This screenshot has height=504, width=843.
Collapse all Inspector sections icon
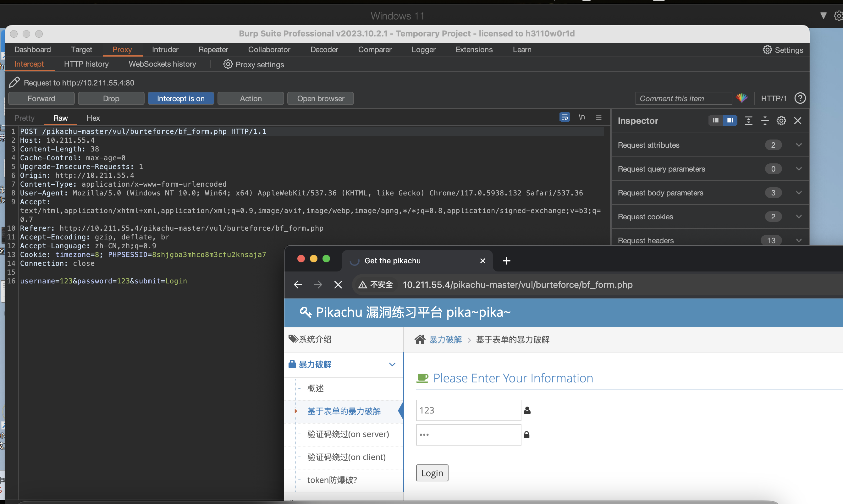(x=765, y=121)
